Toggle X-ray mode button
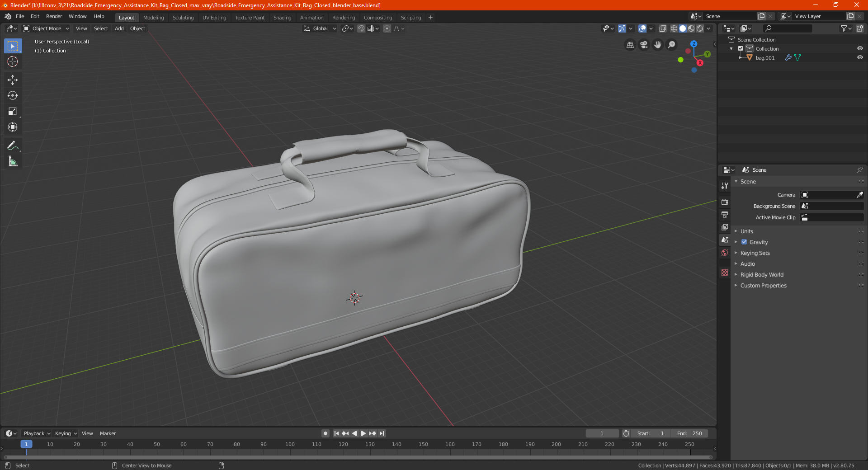This screenshot has width=868, height=470. [x=663, y=28]
